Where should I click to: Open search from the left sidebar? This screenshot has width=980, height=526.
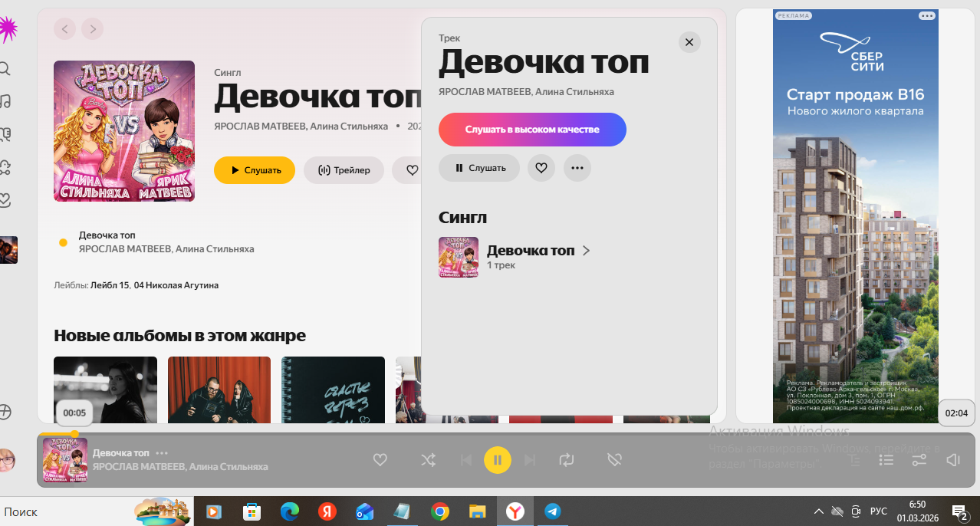tap(5, 69)
